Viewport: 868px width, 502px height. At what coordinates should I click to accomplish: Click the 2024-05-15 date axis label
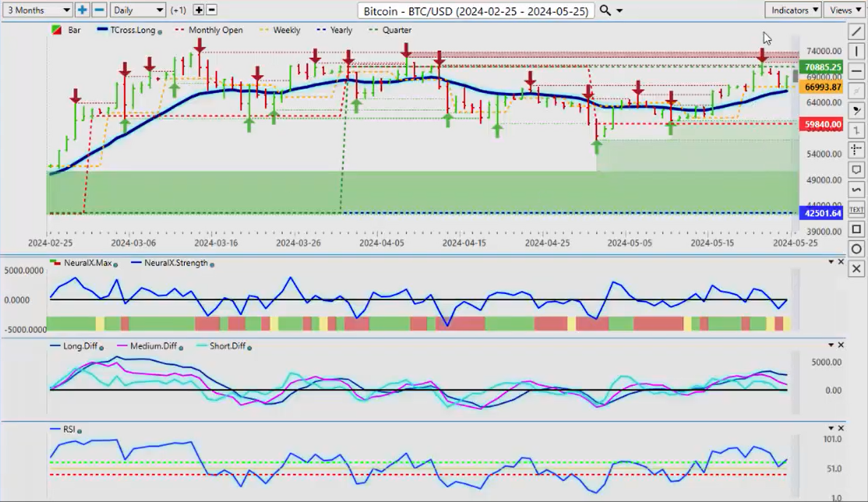click(712, 243)
